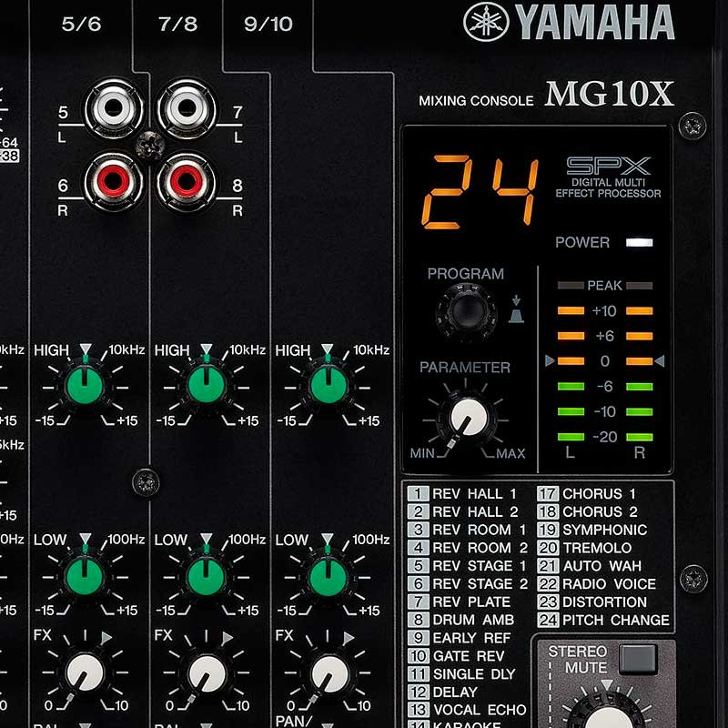Click the left +10 meter LED

pos(571,310)
